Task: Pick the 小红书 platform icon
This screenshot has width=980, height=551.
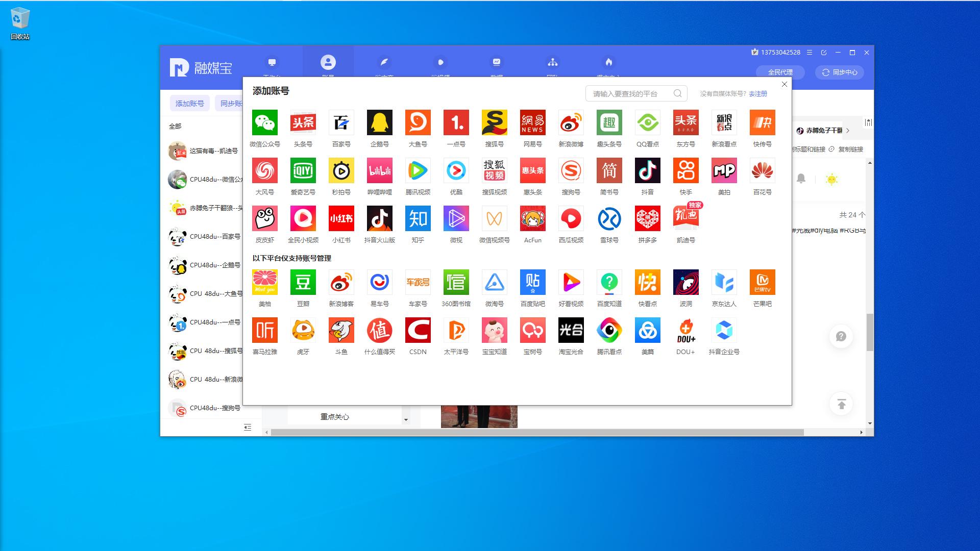Action: 341,218
